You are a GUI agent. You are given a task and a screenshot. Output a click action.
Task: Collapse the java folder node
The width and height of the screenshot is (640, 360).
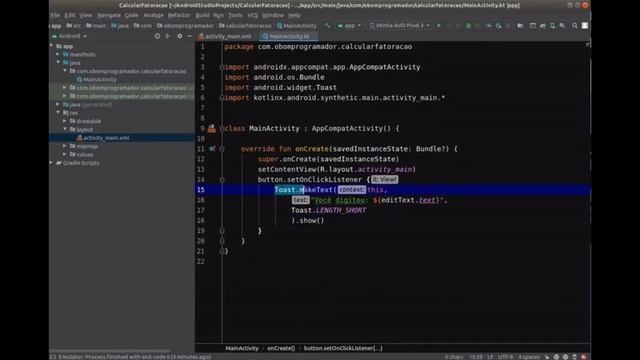58,62
